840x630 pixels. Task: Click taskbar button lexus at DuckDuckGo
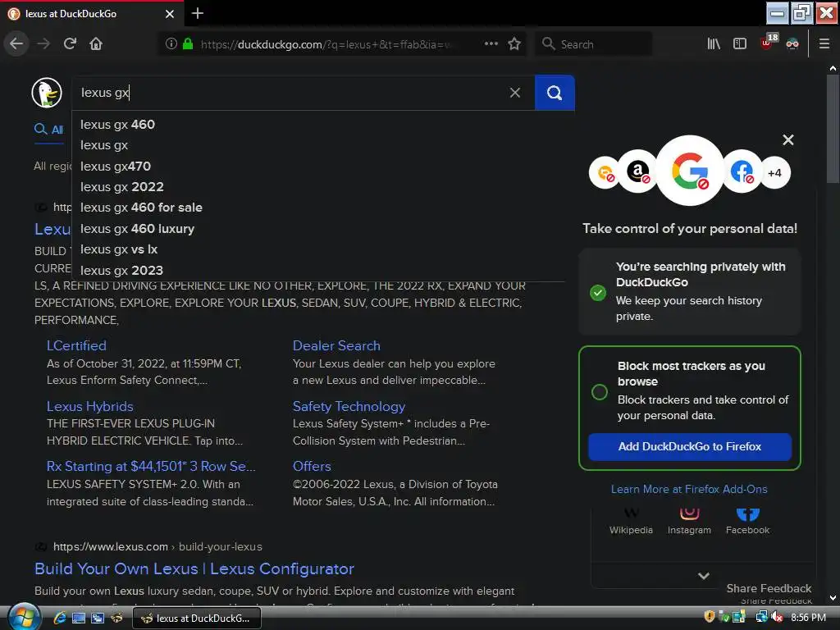[197, 619]
